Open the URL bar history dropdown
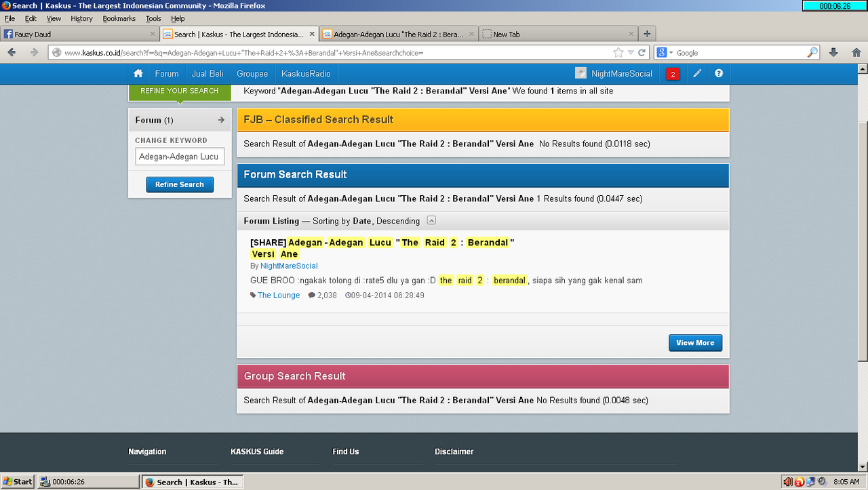This screenshot has width=868, height=490. [631, 52]
